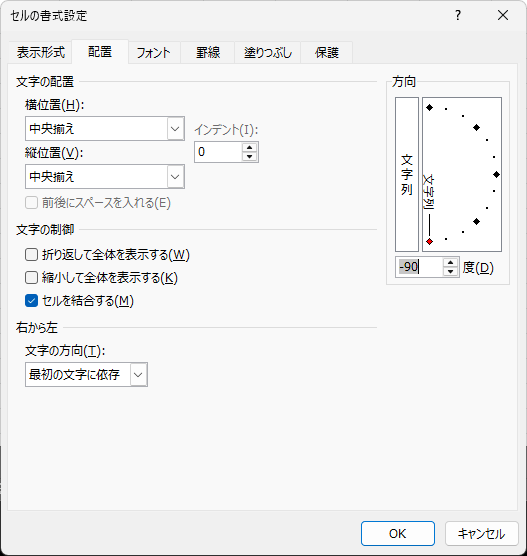Open 横位置 alignment dropdown
Viewport: 527px width, 556px height.
(x=105, y=128)
